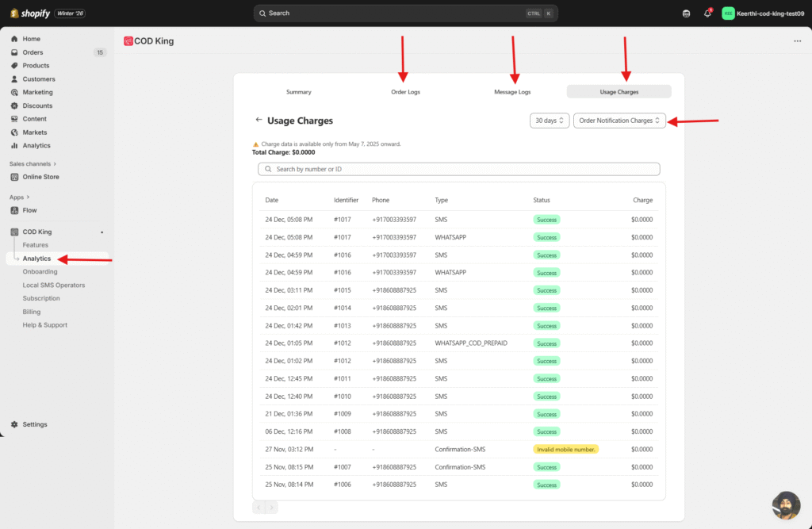Click the Products tag icon

tap(14, 66)
